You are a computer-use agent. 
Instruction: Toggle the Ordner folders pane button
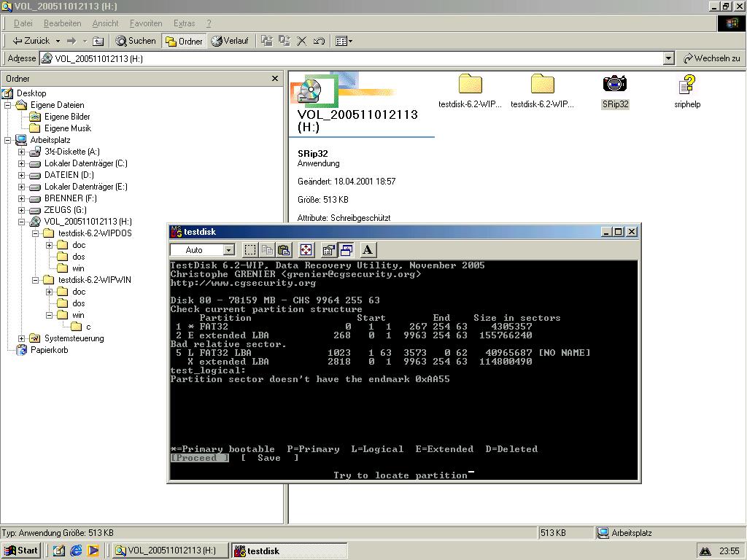coord(184,41)
